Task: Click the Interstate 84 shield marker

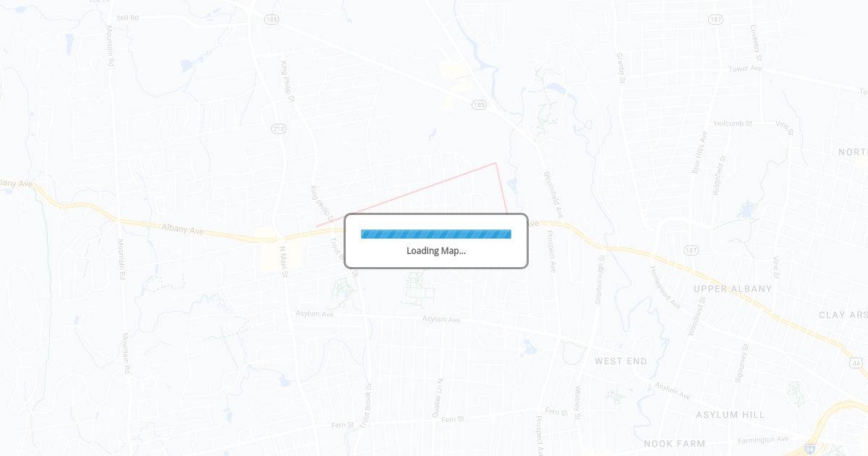Action: 810,450
